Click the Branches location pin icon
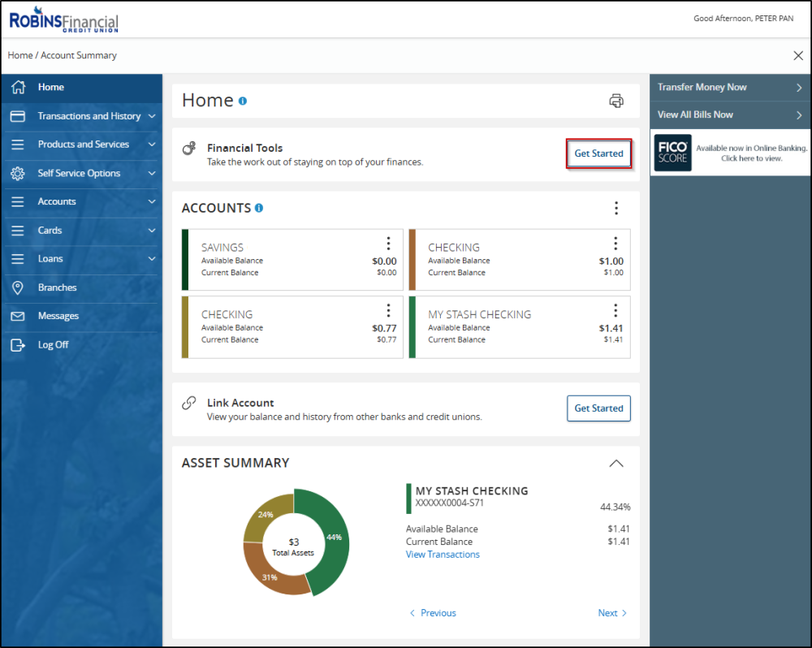This screenshot has height=648, width=812. coord(18,287)
